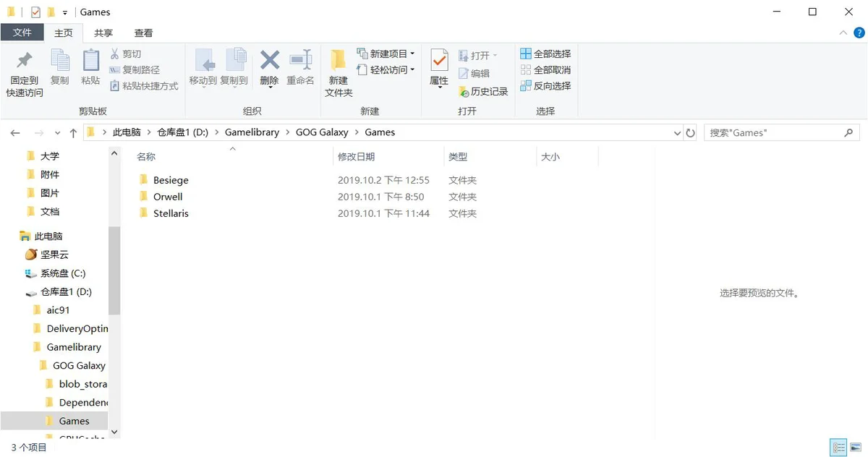Click the 复制 (Copy) ribbon button

tap(60, 68)
